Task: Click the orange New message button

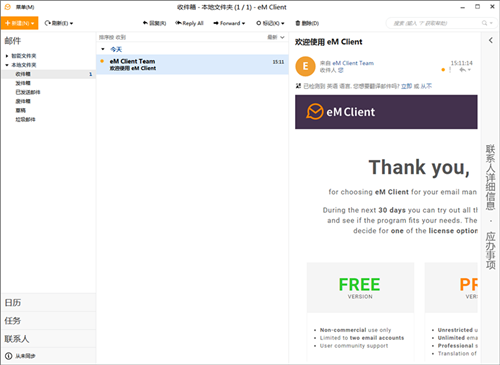Action: point(19,23)
